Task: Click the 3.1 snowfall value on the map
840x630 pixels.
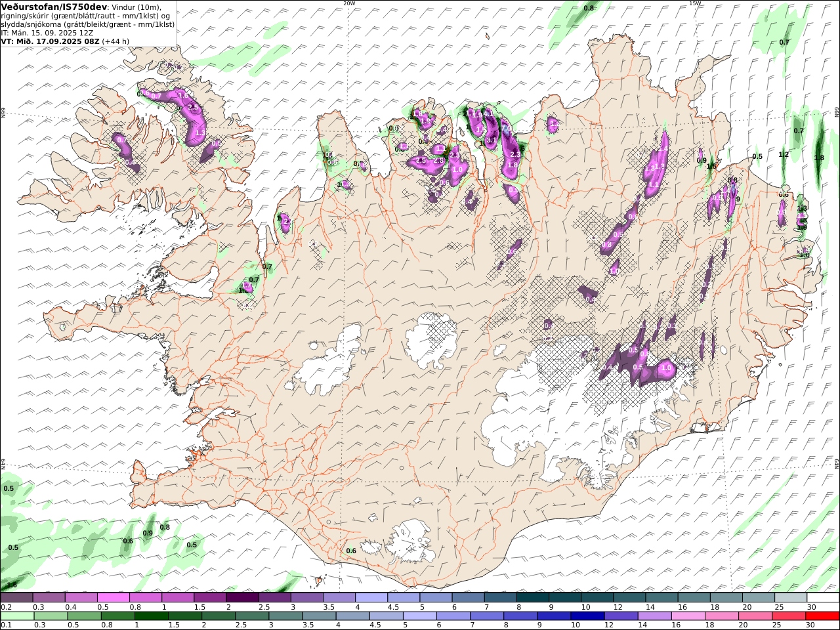Action: tap(492, 140)
